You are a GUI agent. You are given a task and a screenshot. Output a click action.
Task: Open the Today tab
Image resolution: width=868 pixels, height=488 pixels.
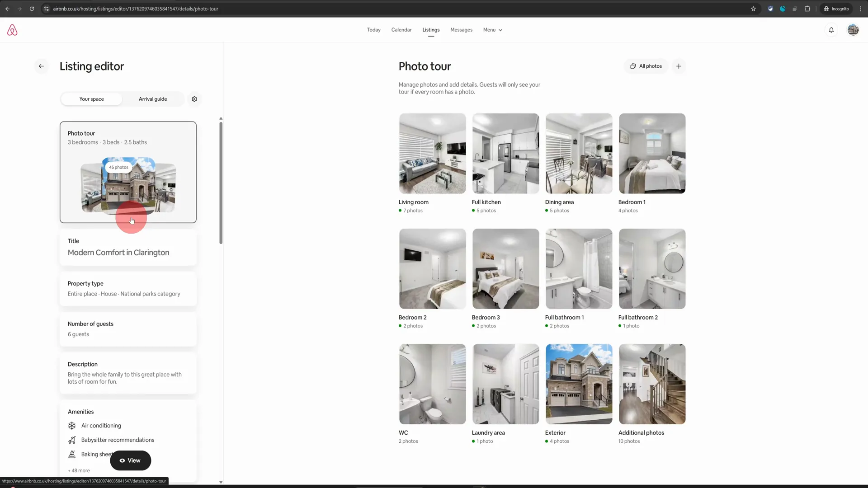tap(373, 30)
